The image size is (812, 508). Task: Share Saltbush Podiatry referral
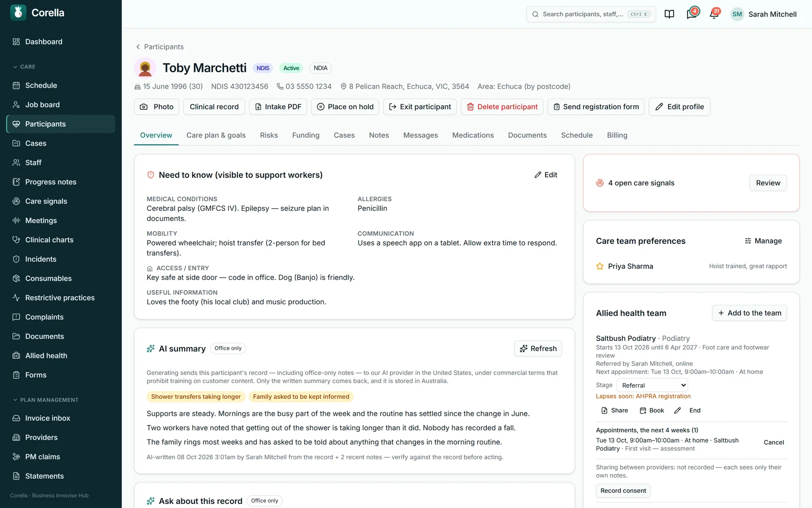pyautogui.click(x=615, y=410)
